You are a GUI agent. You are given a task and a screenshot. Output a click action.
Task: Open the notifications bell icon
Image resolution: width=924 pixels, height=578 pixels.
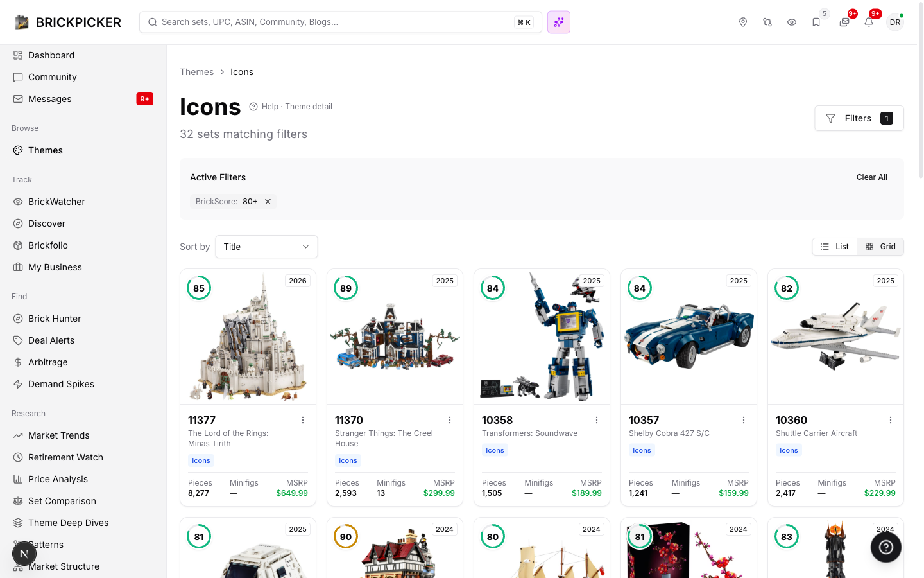[869, 22]
